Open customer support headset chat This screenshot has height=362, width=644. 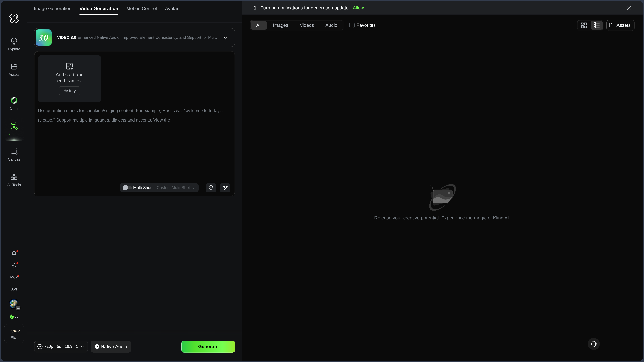point(594,344)
